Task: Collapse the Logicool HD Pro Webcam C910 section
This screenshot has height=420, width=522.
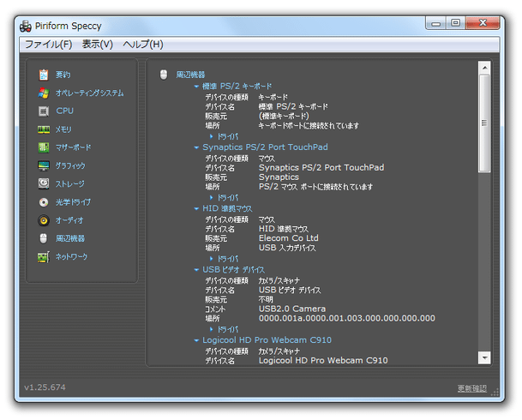Action: coord(196,340)
